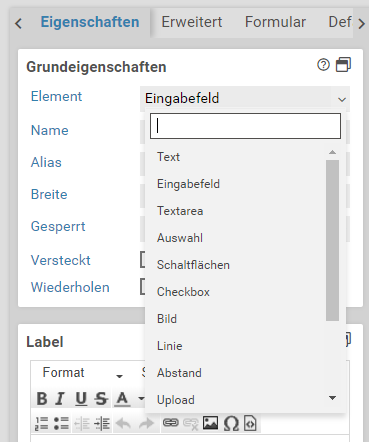This screenshot has height=442, width=369.
Task: Toggle italic formatting in Label editor
Action: (x=61, y=399)
